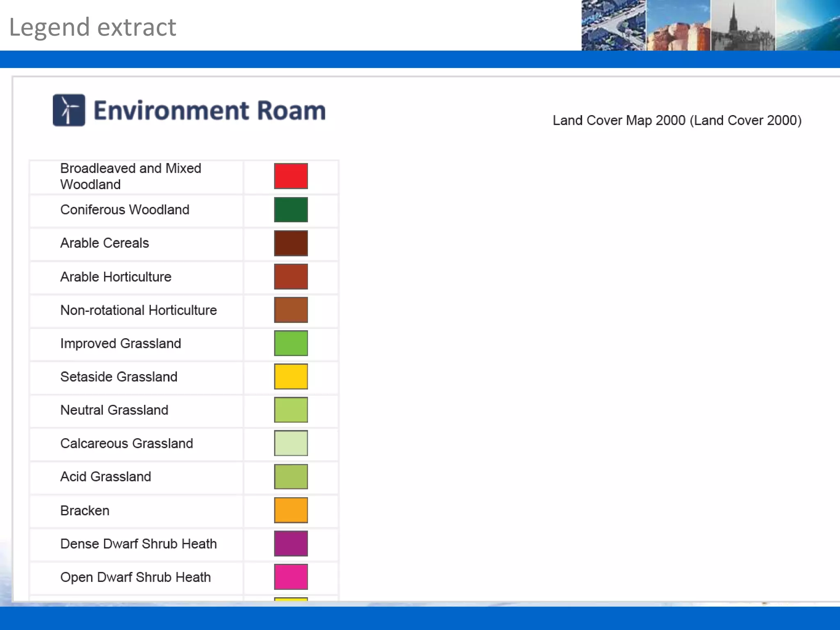Image resolution: width=840 pixels, height=630 pixels.
Task: Click the Legend extract slide title
Action: pos(93,27)
